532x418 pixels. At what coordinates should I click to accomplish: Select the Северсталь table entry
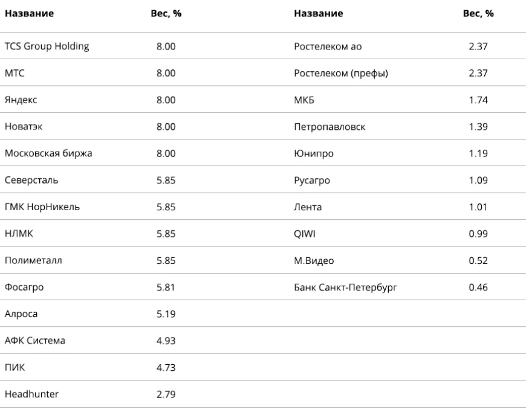31,180
